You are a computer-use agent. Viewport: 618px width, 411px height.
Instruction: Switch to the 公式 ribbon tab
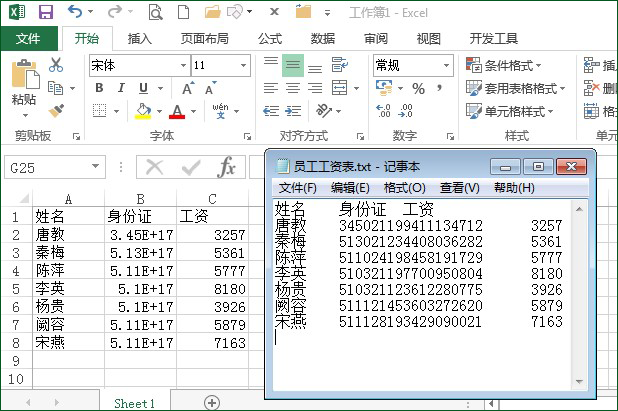click(x=270, y=39)
